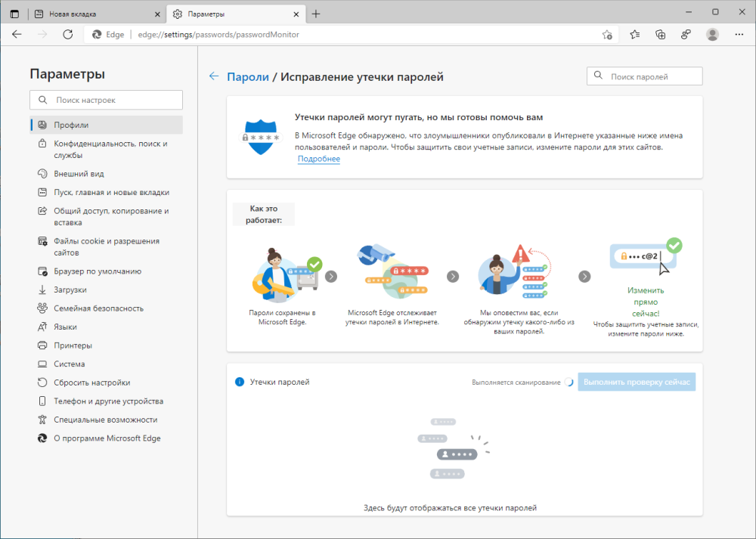Minimize the Edge window
The image size is (756, 539).
coord(689,12)
